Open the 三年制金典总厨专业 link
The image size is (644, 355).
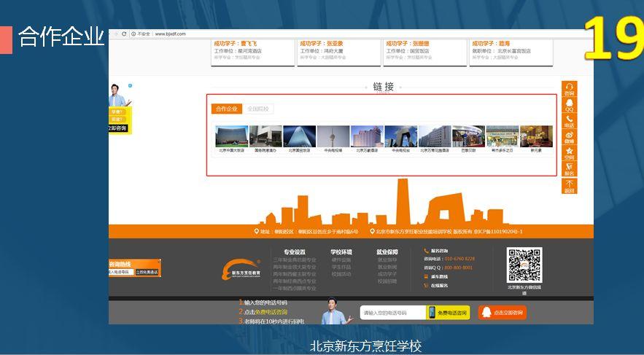click(295, 260)
